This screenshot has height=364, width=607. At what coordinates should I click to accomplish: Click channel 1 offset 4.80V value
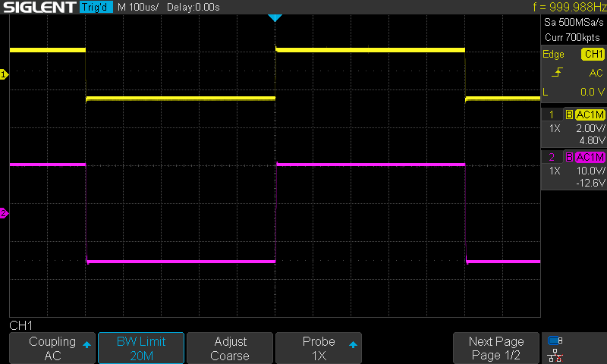[x=592, y=140]
